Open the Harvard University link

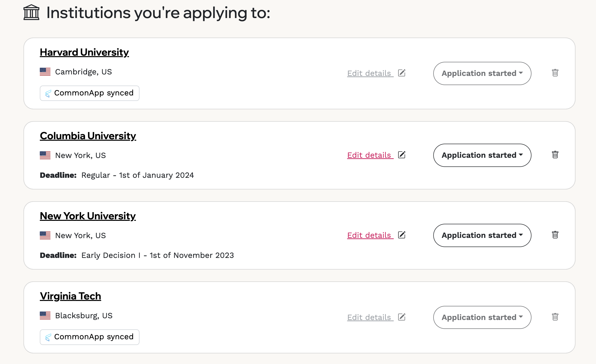pyautogui.click(x=84, y=52)
